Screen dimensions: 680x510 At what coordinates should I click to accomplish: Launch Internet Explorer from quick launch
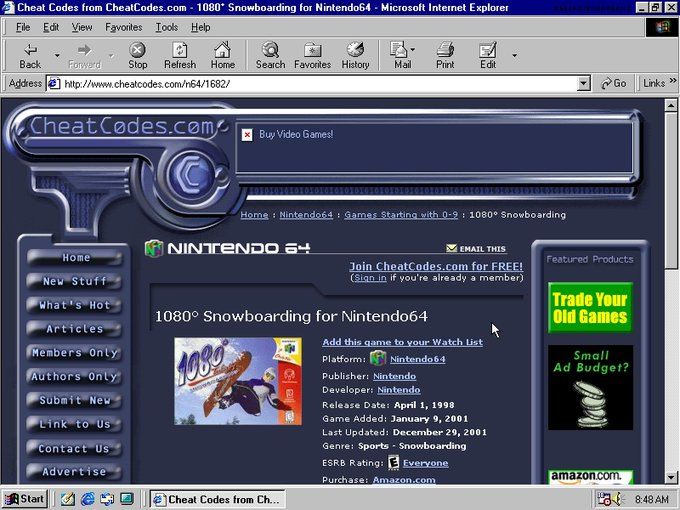coord(88,499)
